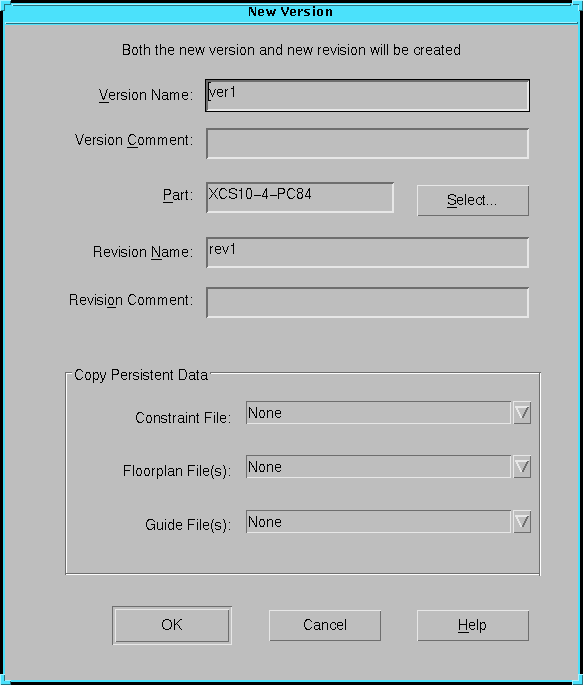This screenshot has height=685, width=583.
Task: Click the Part label
Action: click(178, 195)
